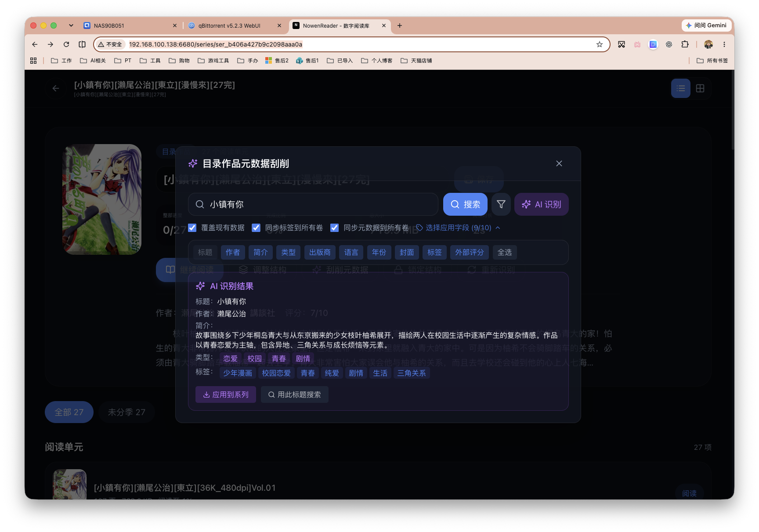Click the 搜索 search button

point(465,204)
